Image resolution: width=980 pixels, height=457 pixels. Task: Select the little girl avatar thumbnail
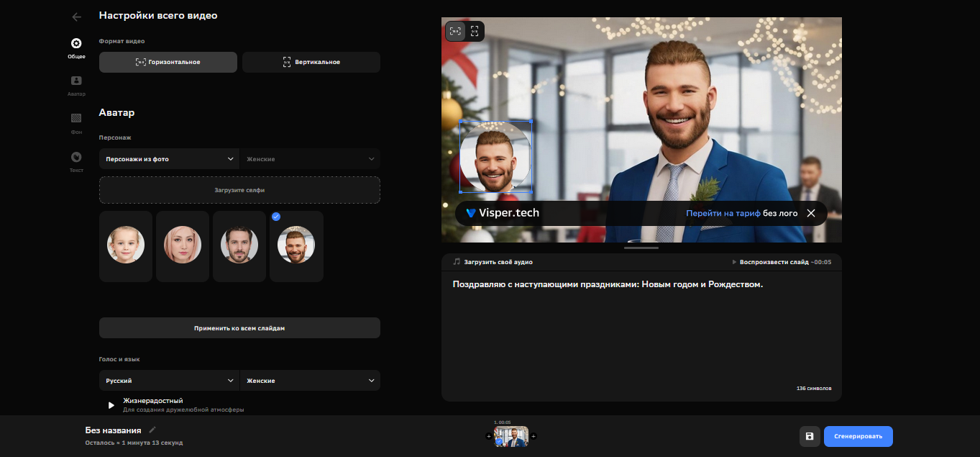pyautogui.click(x=126, y=245)
